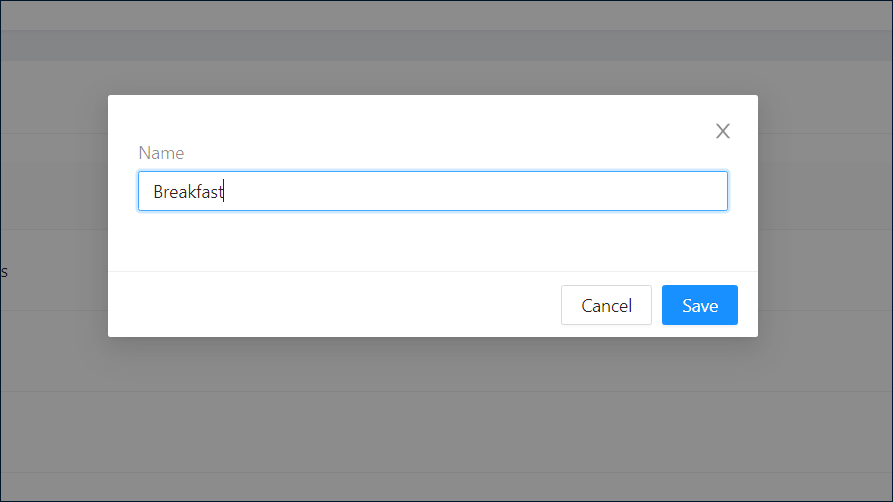This screenshot has height=502, width=893.
Task: Close the dialog with the X icon
Action: 723,131
